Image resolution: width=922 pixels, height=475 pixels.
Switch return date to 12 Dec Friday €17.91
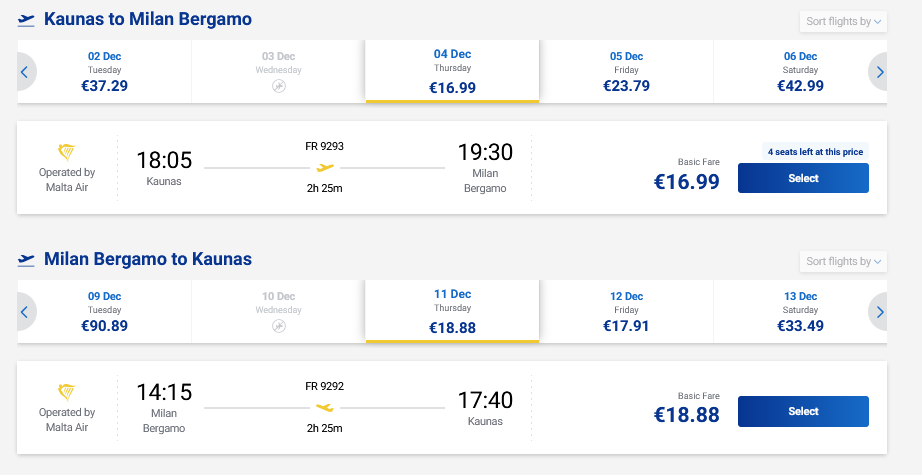626,312
